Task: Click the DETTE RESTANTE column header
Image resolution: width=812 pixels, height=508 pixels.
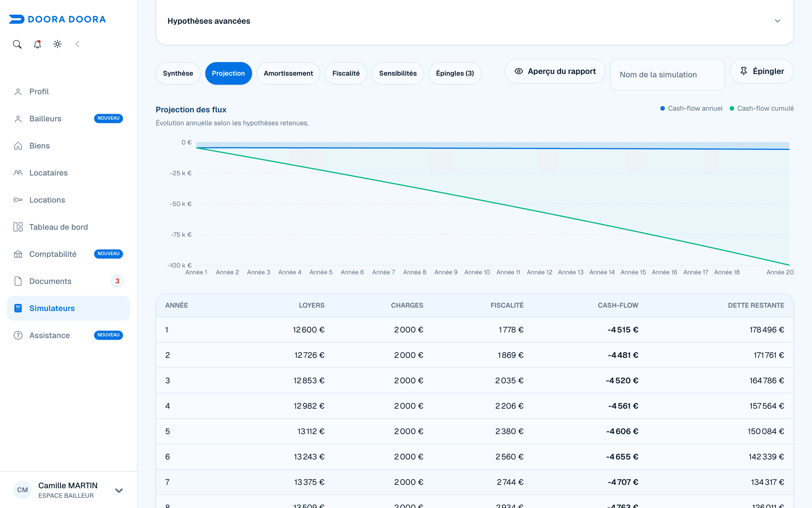Action: point(756,305)
